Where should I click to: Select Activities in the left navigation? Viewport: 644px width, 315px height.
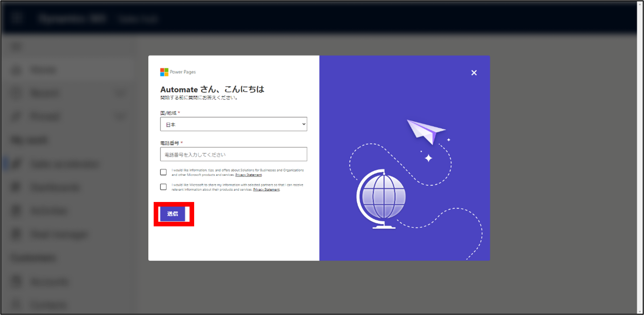click(49, 211)
